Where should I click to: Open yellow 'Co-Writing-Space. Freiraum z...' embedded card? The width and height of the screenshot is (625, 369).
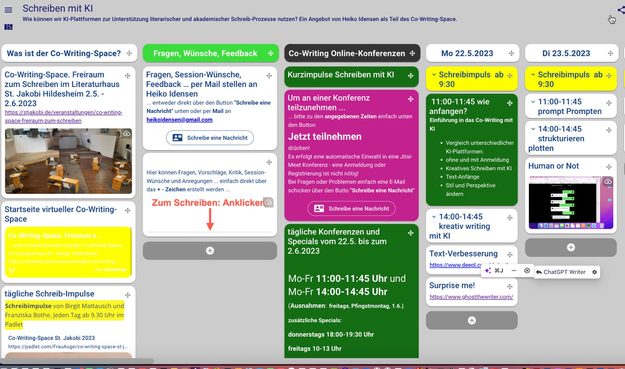tap(68, 252)
